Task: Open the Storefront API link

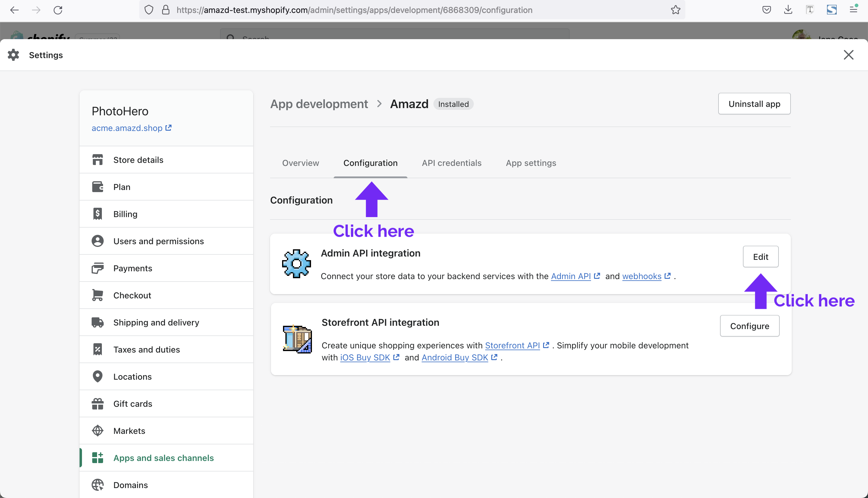Action: pyautogui.click(x=517, y=345)
